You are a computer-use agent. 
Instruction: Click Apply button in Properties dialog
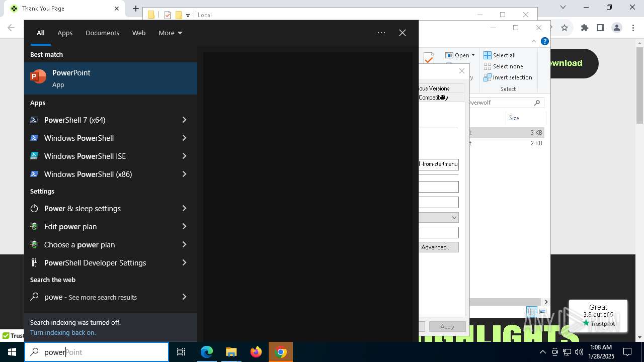[447, 327]
